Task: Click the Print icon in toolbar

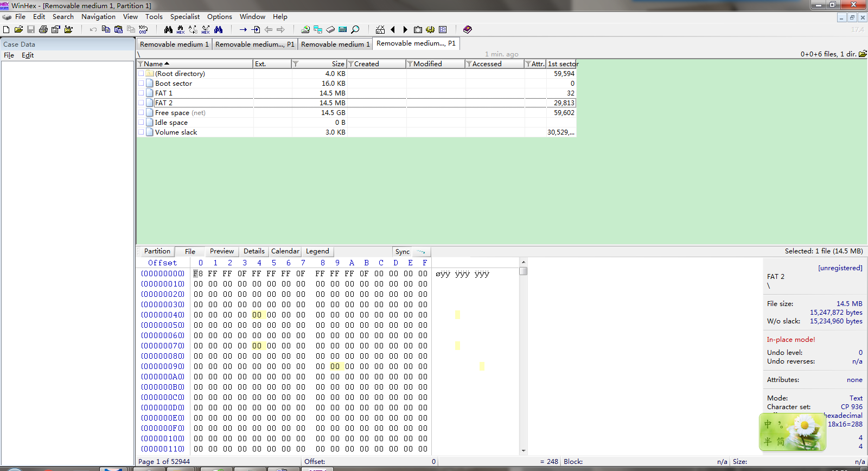Action: coord(43,29)
